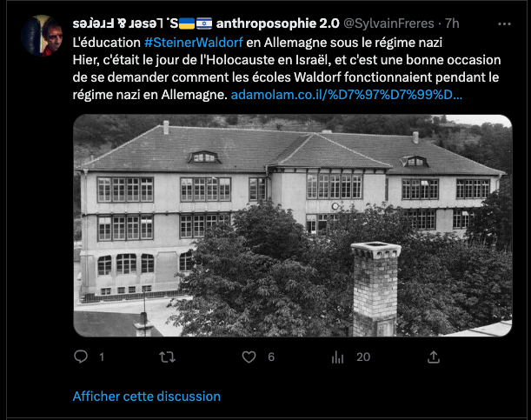This screenshot has height=420, width=531.
Task: Follow the adamolam.co.il link
Action: coord(346,95)
